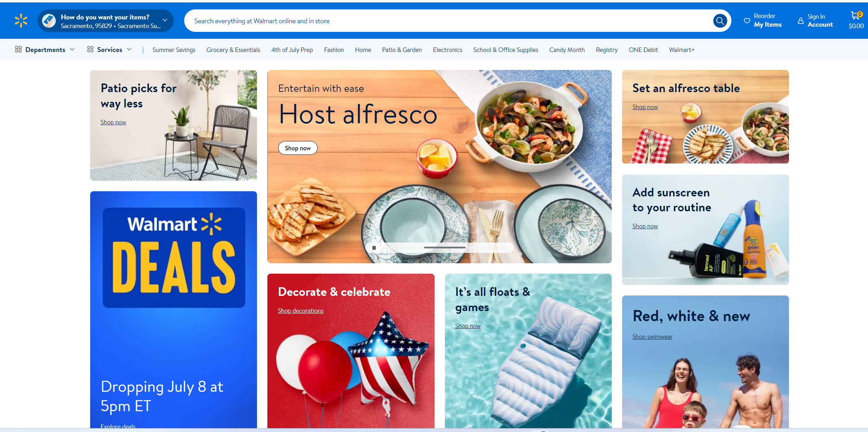Click the Services circles icon
The image size is (868, 432).
90,50
